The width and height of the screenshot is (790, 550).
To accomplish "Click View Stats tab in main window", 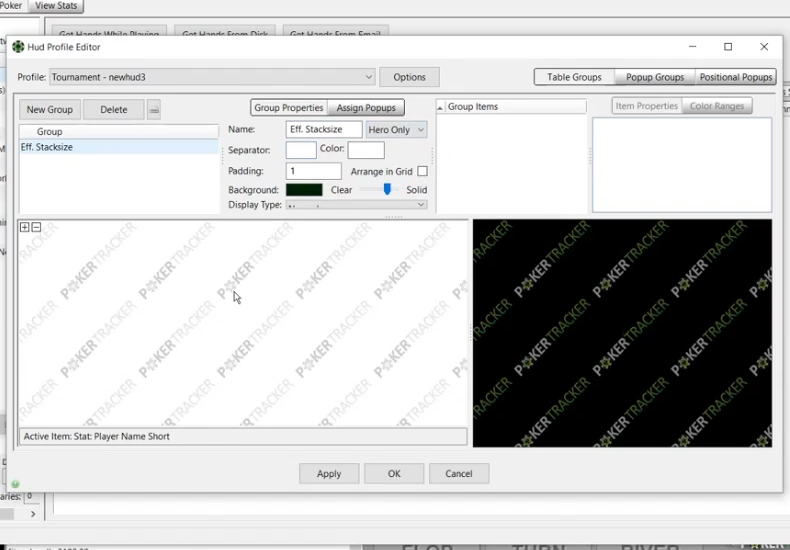I will (56, 6).
